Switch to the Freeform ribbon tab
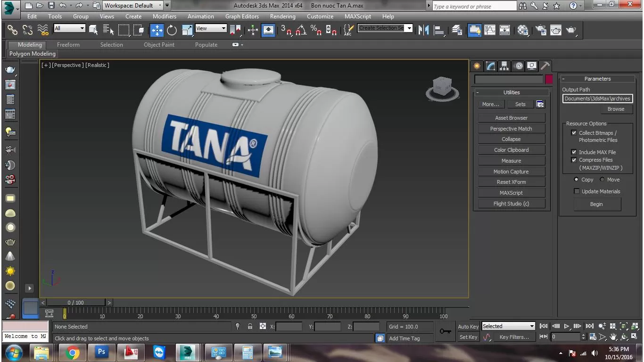The image size is (644, 362). coord(68,45)
